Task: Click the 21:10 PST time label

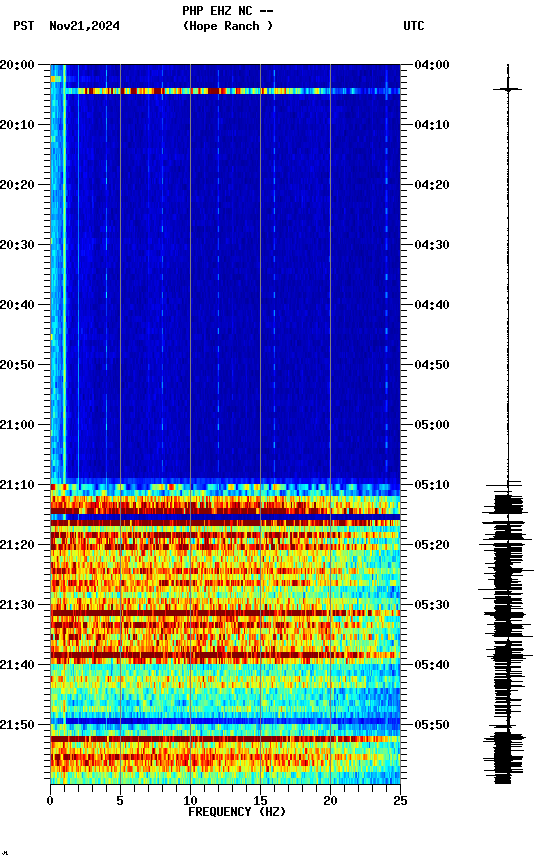Action: click(x=17, y=485)
